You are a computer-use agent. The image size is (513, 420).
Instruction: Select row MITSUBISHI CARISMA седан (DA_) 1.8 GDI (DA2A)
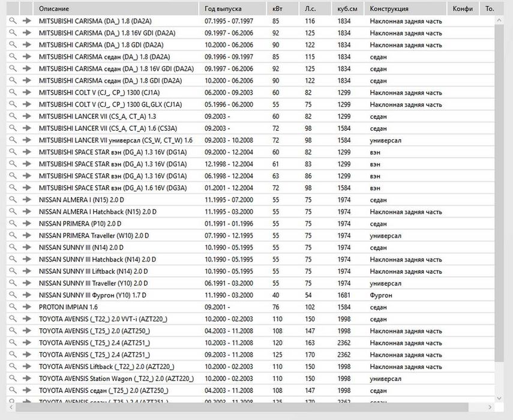(250, 80)
